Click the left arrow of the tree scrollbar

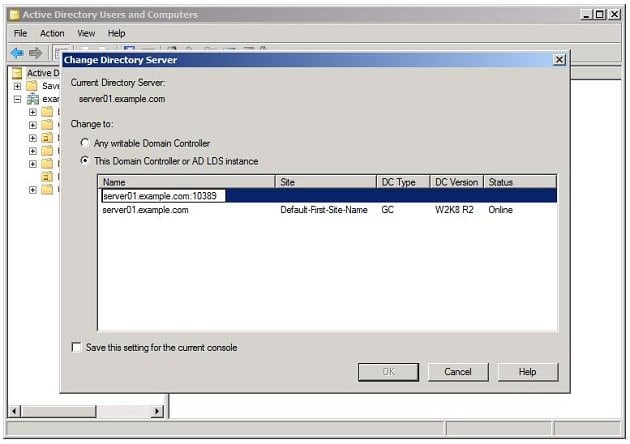pyautogui.click(x=14, y=411)
